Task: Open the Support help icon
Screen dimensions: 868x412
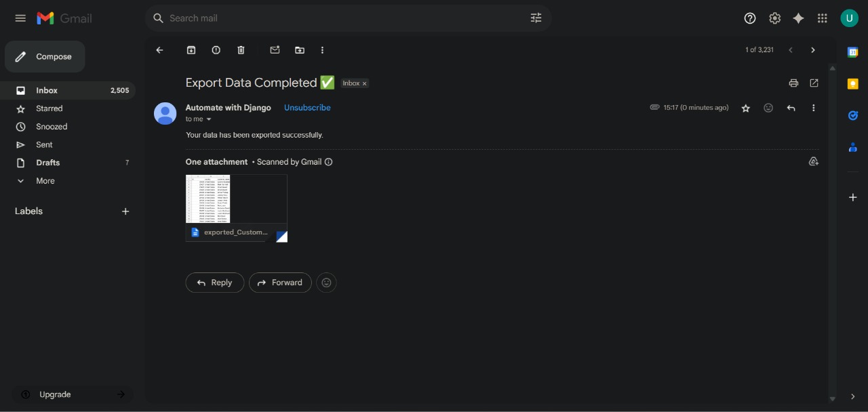Action: 750,18
